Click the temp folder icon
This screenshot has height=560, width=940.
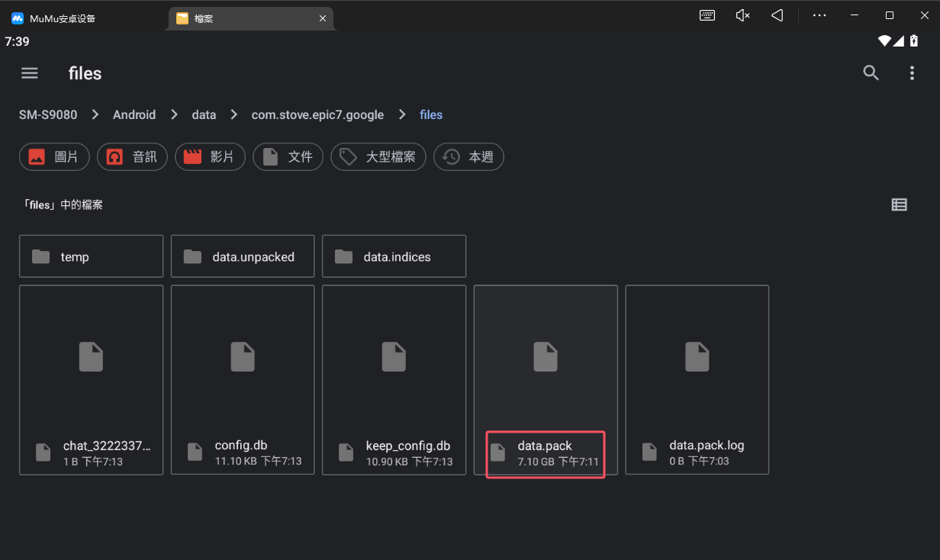click(41, 256)
